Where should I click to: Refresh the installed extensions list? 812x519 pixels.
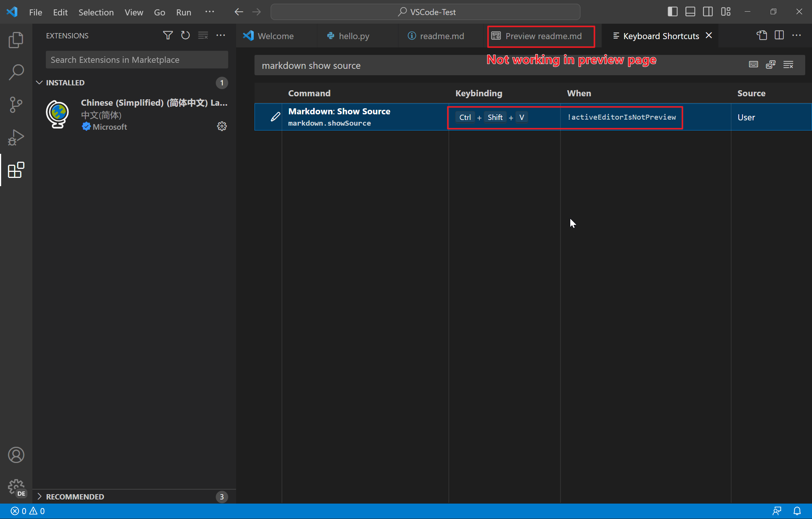click(x=185, y=35)
